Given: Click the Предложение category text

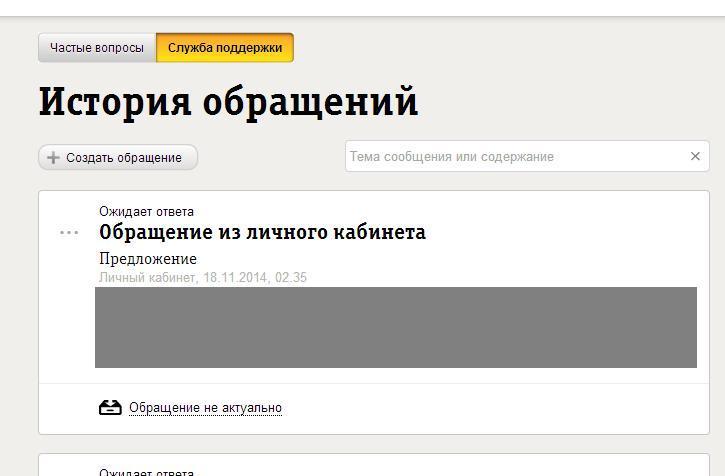Looking at the screenshot, I should point(148,259).
